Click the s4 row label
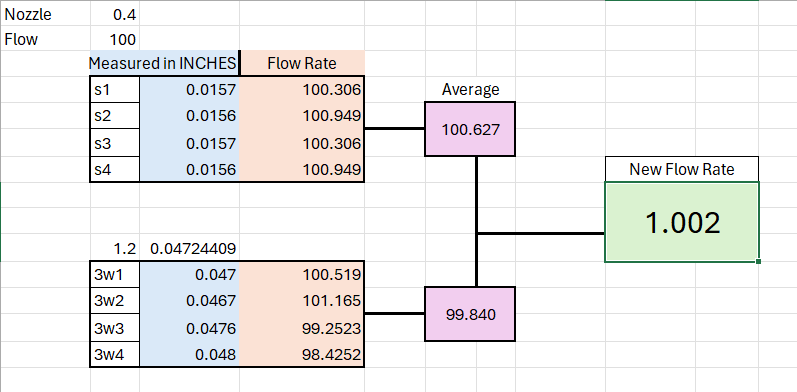This screenshot has height=392, width=797. [115, 169]
